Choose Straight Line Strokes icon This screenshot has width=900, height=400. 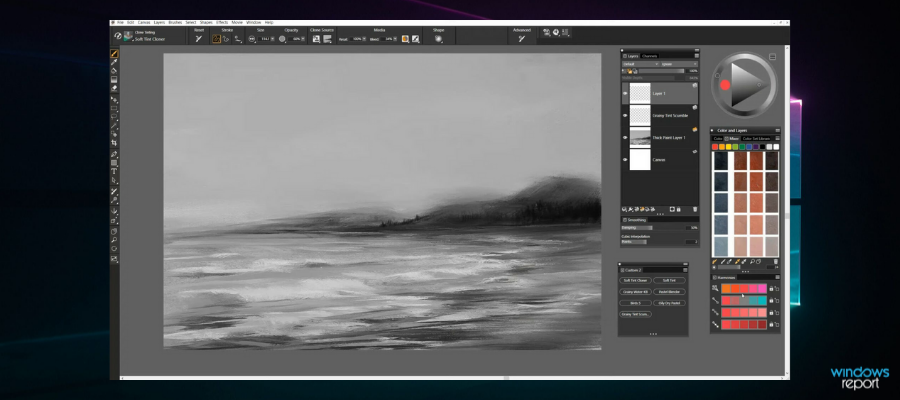226,39
